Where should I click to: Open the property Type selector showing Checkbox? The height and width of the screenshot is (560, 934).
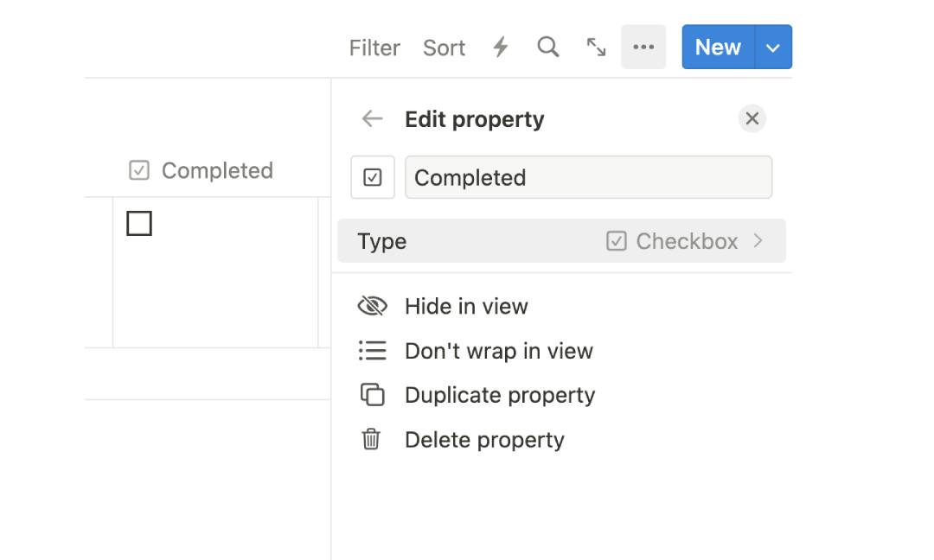click(562, 241)
